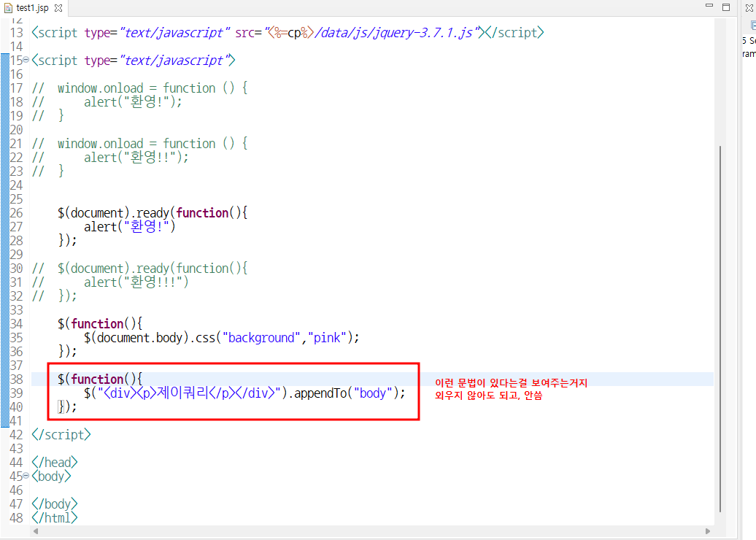This screenshot has height=540, width=756.
Task: Click line number 13 in the gutter
Action: pos(16,33)
